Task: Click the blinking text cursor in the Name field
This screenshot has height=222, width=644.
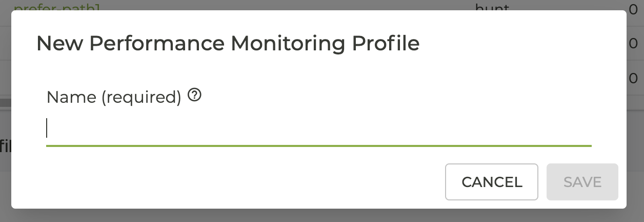Action: click(47, 128)
